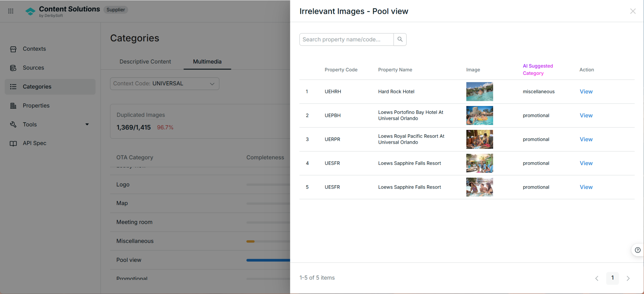The height and width of the screenshot is (294, 644).
Task: Open the help question mark icon
Action: (638, 250)
